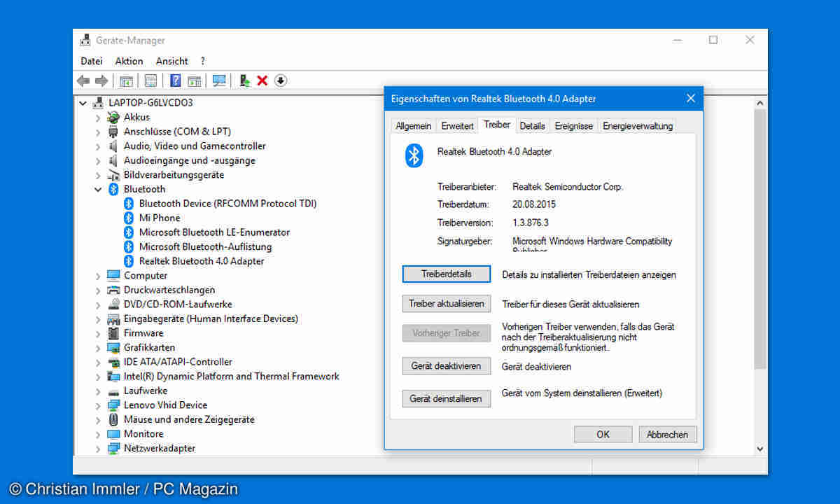
Task: Click the scan for hardware changes monitor icon
Action: point(219,81)
